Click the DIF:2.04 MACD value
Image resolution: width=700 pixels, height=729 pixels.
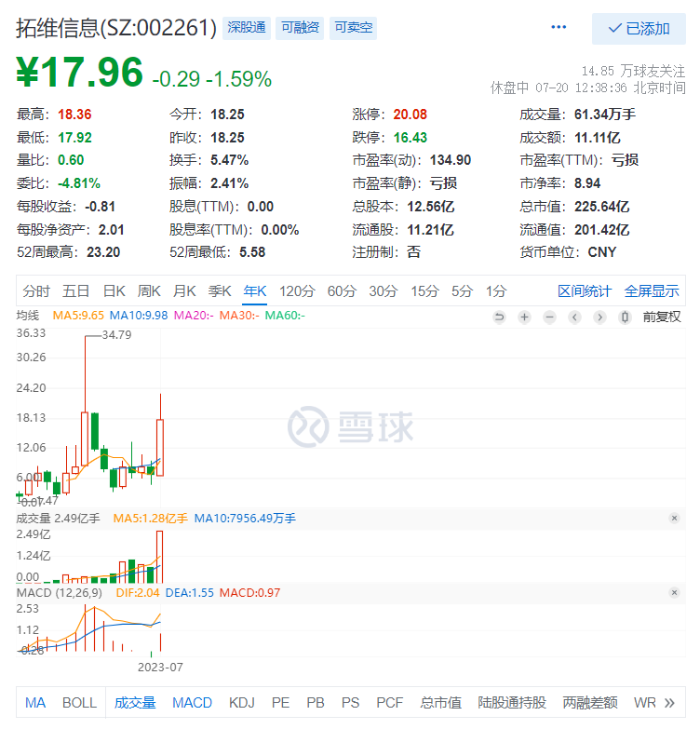138,593
